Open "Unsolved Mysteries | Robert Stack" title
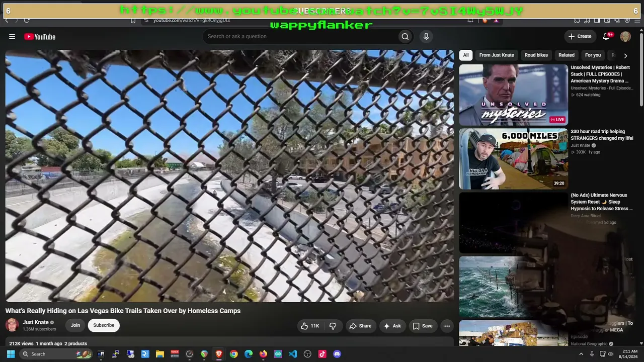 (600, 74)
